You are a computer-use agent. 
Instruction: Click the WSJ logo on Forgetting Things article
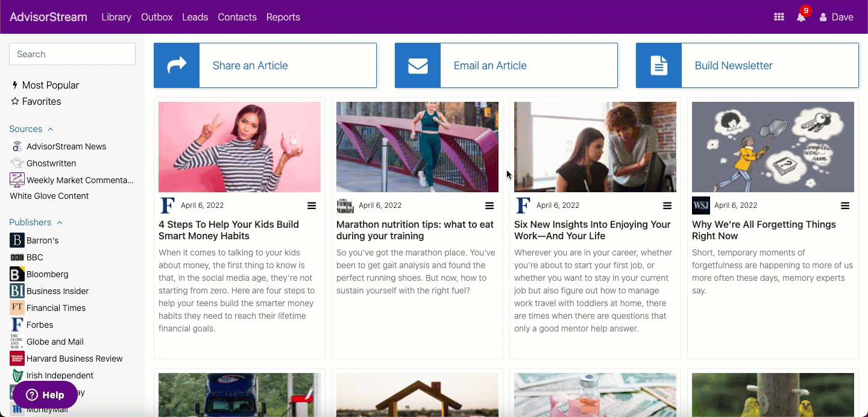701,205
